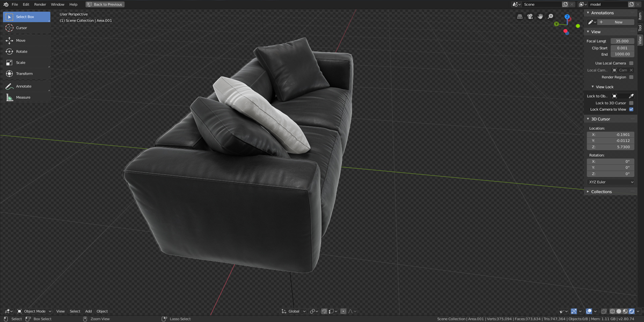Select the Measure tool
644x322 pixels.
click(27, 97)
